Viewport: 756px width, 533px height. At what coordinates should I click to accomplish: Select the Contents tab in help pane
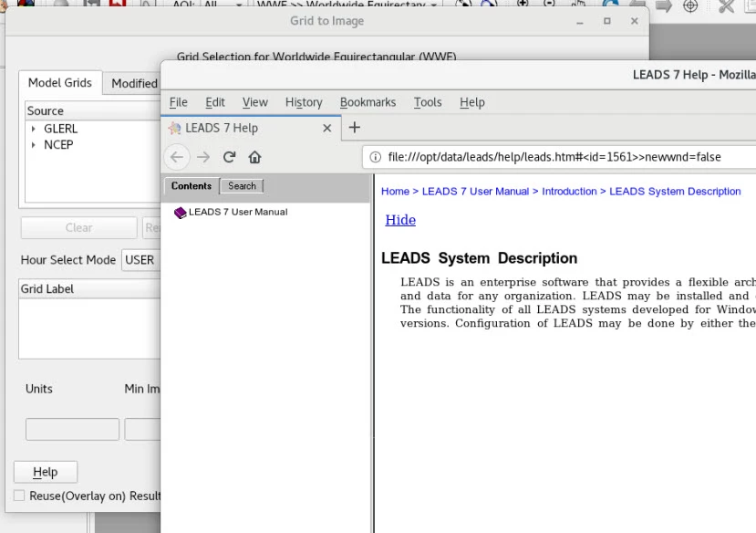192,185
